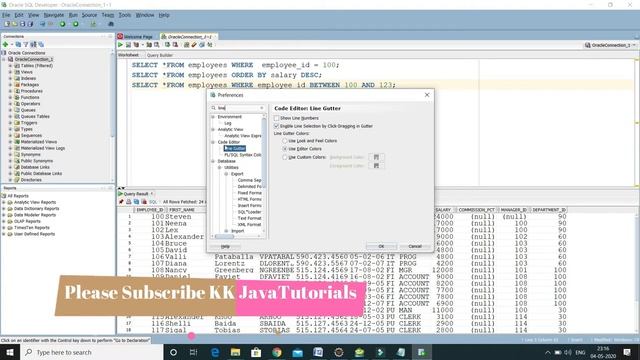Expand the Views node in Connections tree

pos(11,72)
